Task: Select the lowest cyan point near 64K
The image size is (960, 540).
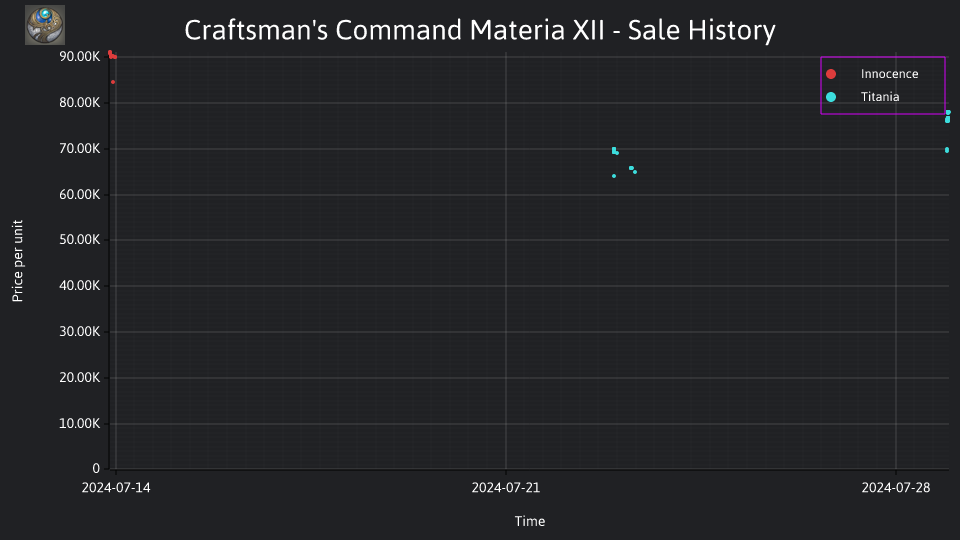Action: coord(614,176)
